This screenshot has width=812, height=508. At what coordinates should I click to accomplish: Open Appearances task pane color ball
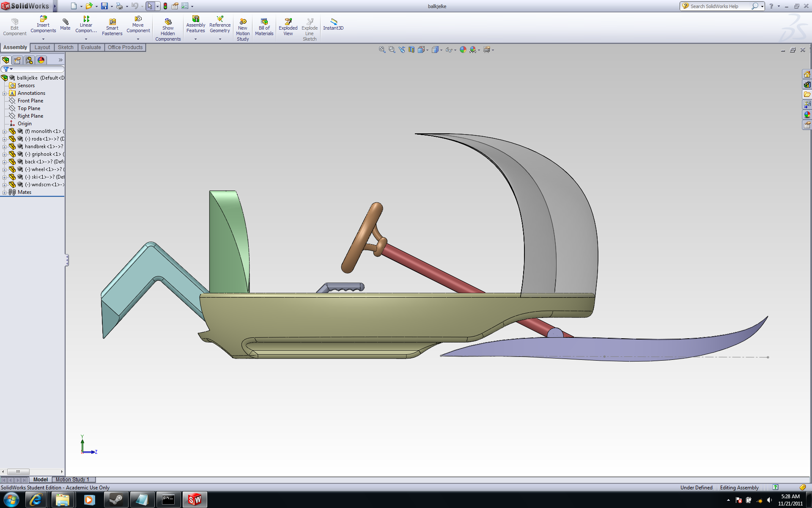point(807,115)
